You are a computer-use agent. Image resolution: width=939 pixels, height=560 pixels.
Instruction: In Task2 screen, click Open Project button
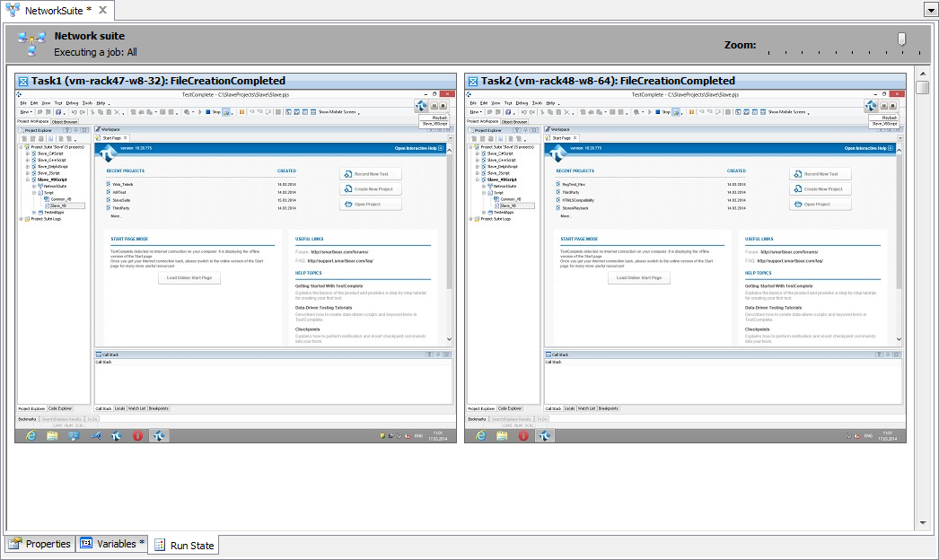tap(821, 205)
